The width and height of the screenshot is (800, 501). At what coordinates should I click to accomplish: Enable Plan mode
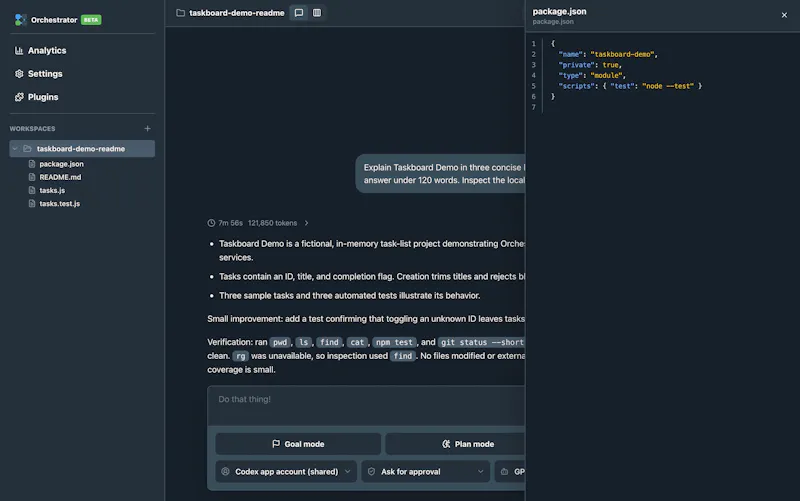click(455, 444)
